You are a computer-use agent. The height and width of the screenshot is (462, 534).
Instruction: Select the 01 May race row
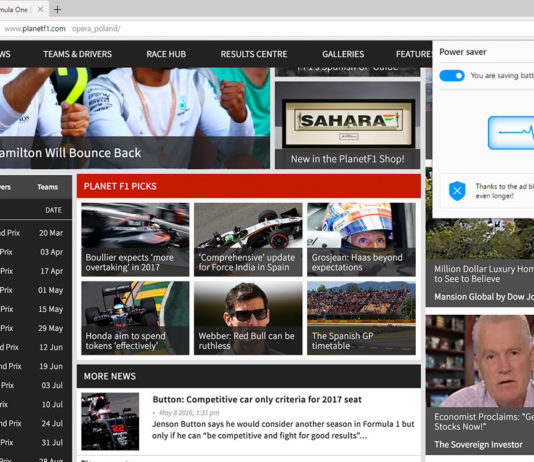(x=36, y=290)
